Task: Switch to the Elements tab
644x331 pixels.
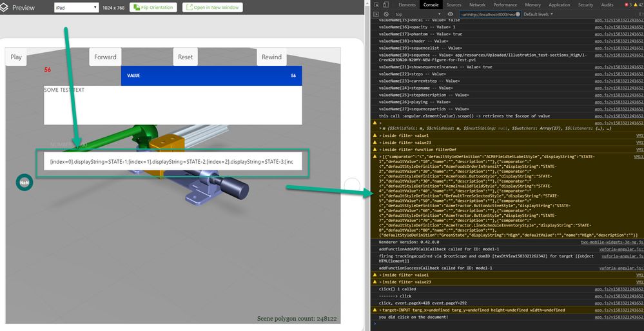Action: (x=407, y=5)
